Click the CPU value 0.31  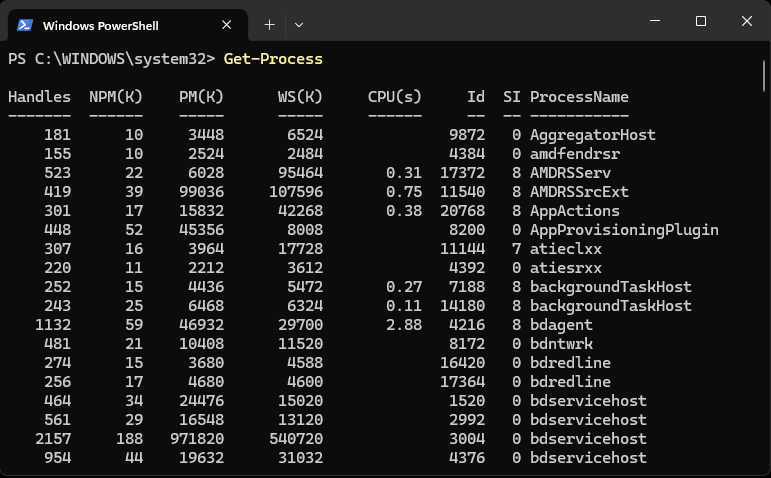(x=404, y=173)
